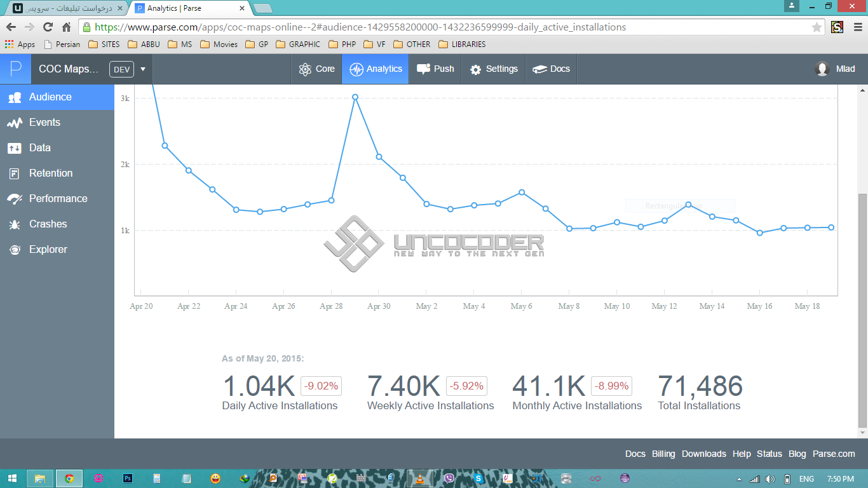Open the Blog footer link
This screenshot has width=868, height=488.
coord(797,454)
